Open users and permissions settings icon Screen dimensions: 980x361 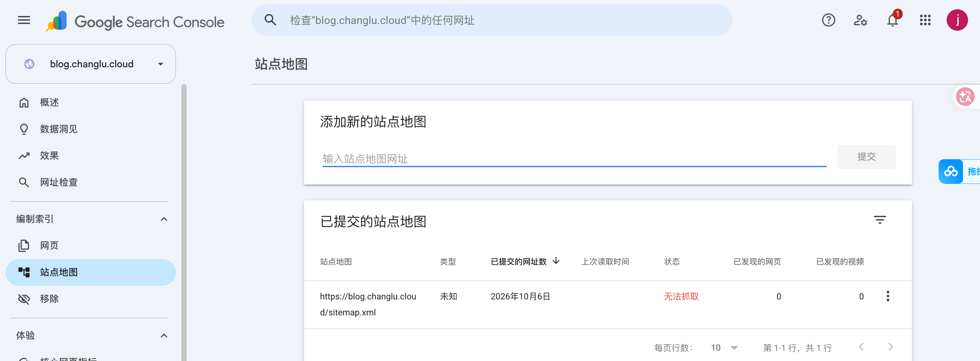point(861,20)
